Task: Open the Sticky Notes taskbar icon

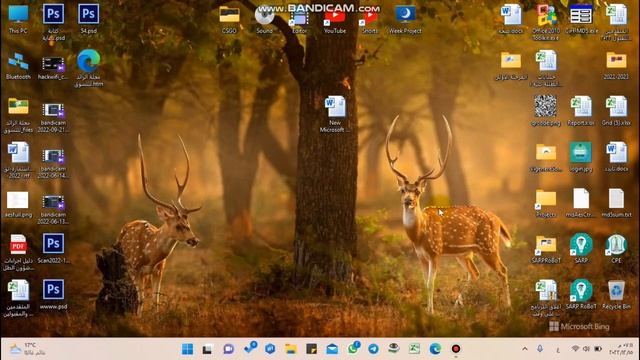Action: coord(311,349)
